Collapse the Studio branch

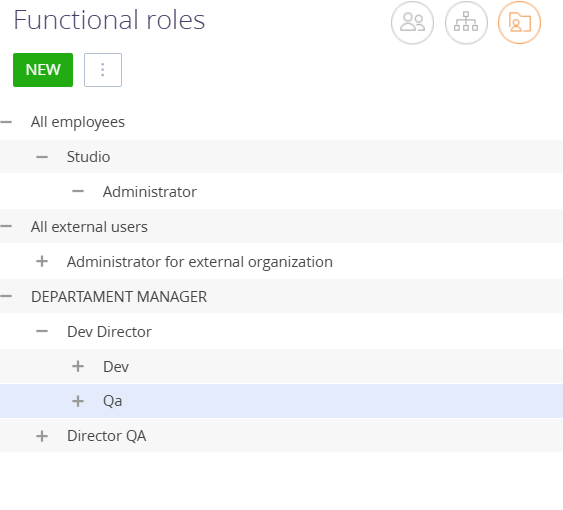(42, 157)
